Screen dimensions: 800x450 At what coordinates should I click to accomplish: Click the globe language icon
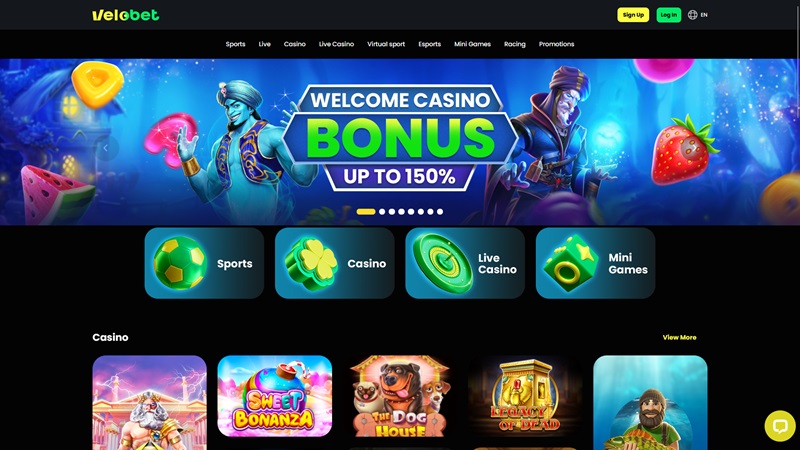coord(692,15)
